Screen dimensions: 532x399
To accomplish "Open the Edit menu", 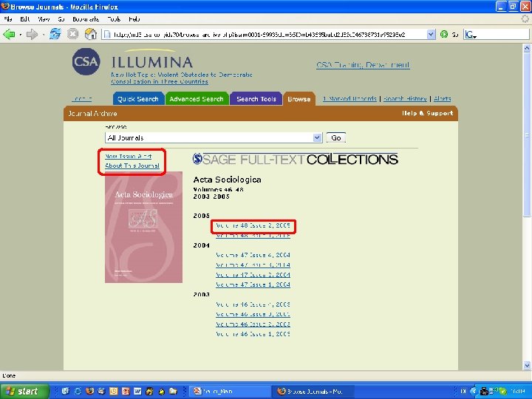I will coord(25,19).
